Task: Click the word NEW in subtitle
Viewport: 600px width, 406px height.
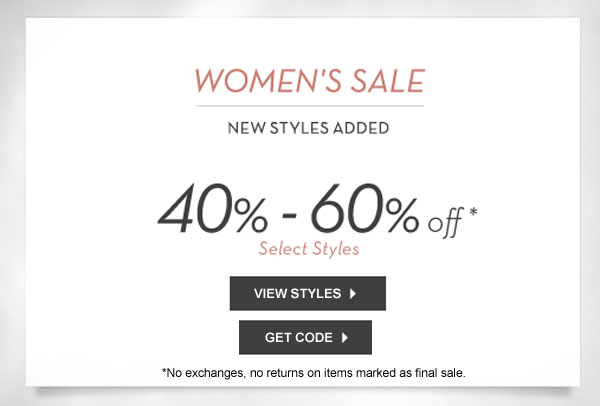Action: 243,128
